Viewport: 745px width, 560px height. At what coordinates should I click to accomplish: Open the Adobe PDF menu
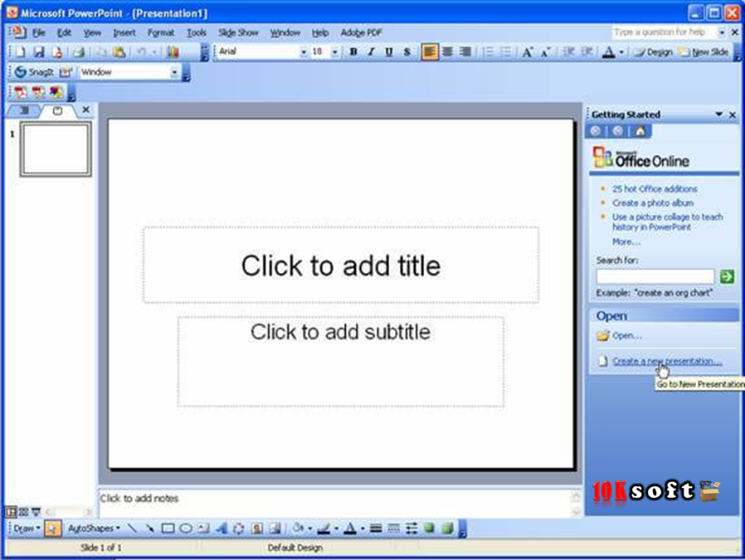[361, 33]
